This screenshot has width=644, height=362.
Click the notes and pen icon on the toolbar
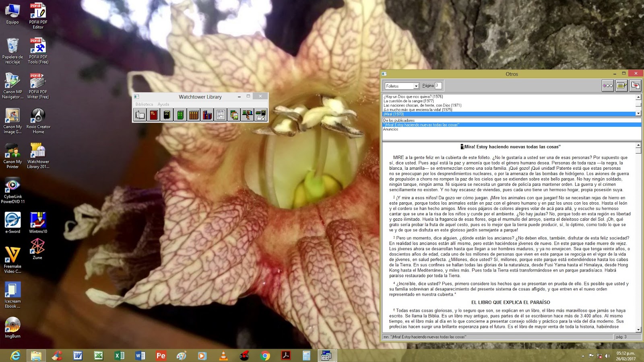pyautogui.click(x=261, y=115)
